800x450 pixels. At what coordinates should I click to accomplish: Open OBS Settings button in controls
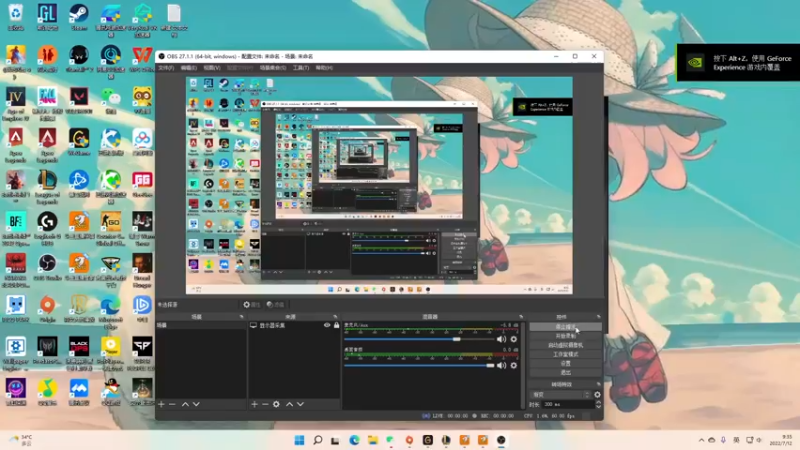(565, 363)
